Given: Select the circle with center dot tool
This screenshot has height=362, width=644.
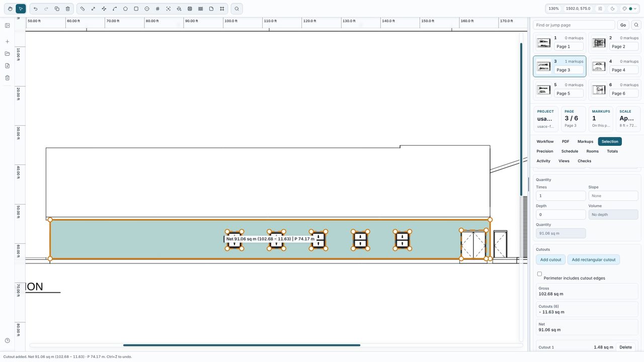Looking at the screenshot, I should (x=147, y=9).
